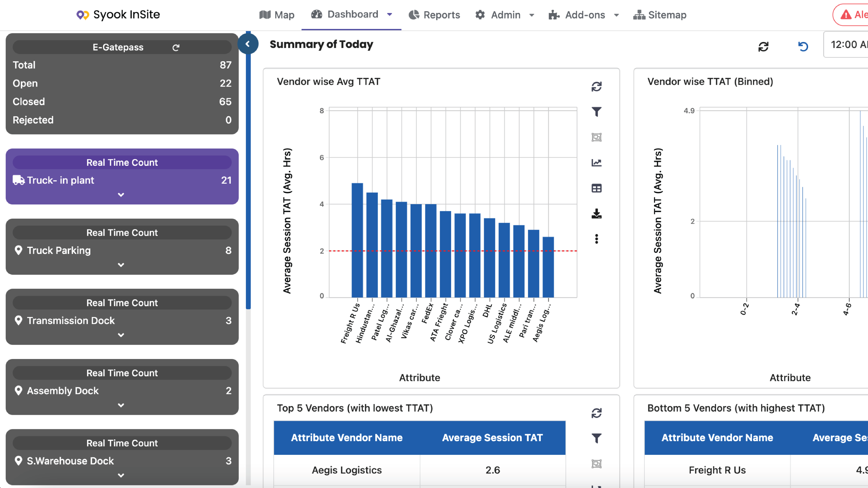Expand the Truck Parking real time count section
This screenshot has width=868, height=488.
pyautogui.click(x=122, y=265)
